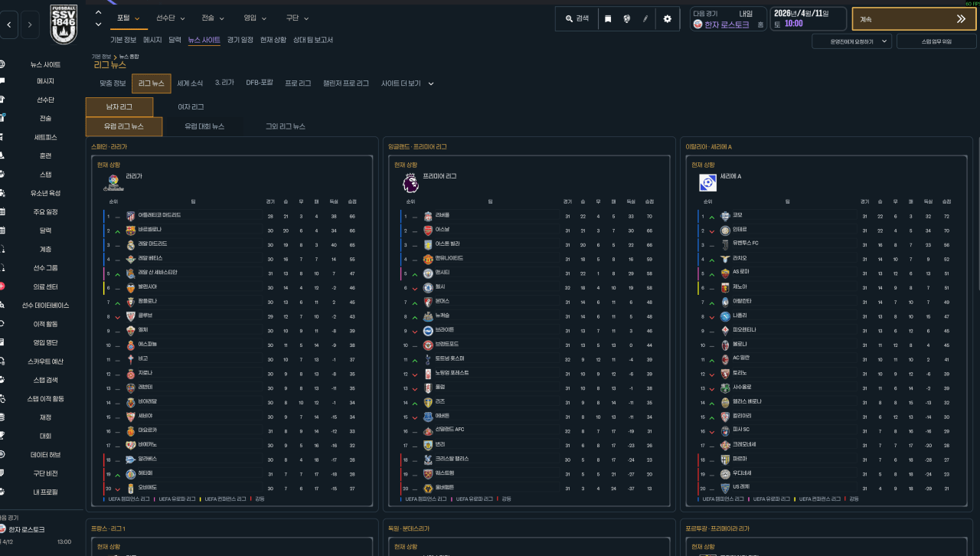Click the 스탭 업무 위임 button
980x556 pixels.
(x=935, y=41)
